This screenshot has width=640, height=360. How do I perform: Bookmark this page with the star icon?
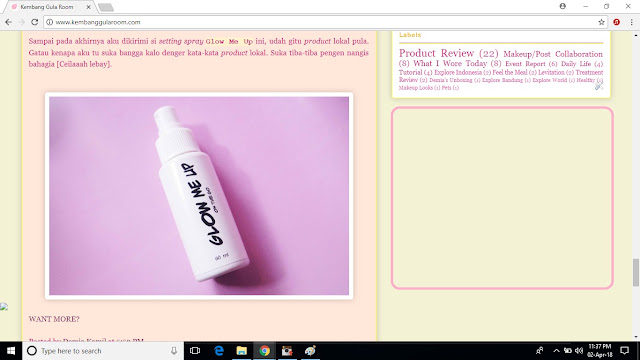[601, 22]
